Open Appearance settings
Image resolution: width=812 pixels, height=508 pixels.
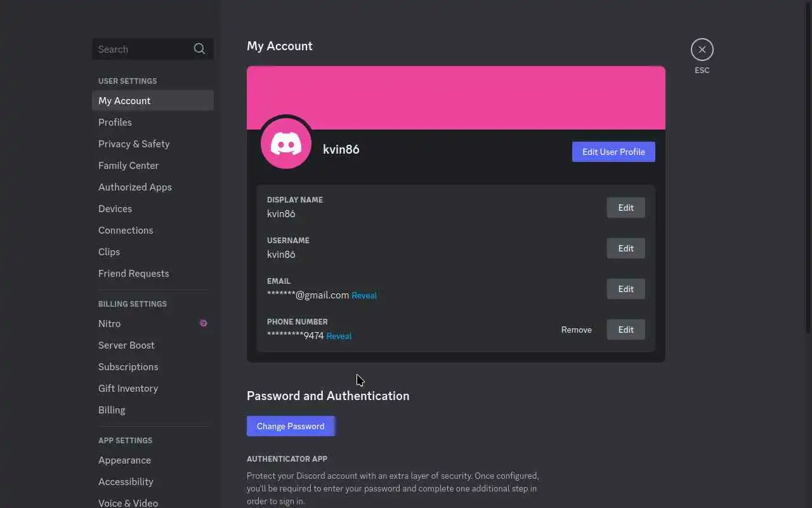pos(152,460)
